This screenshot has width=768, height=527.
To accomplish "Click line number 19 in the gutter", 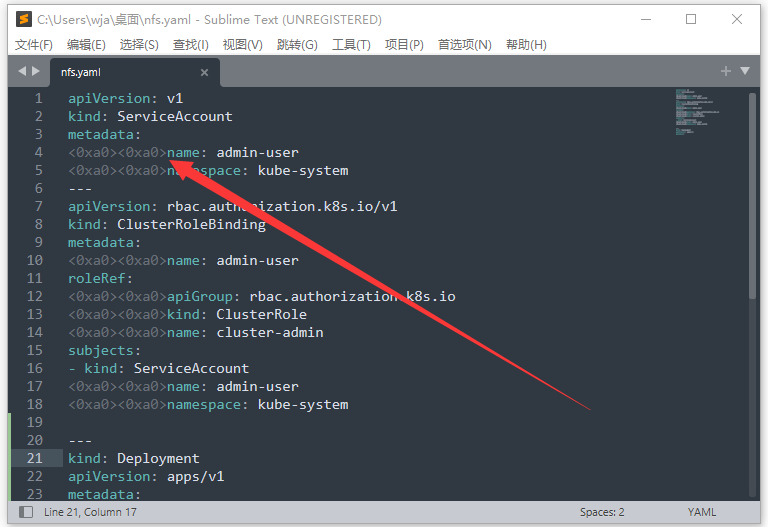I will pyautogui.click(x=35, y=422).
